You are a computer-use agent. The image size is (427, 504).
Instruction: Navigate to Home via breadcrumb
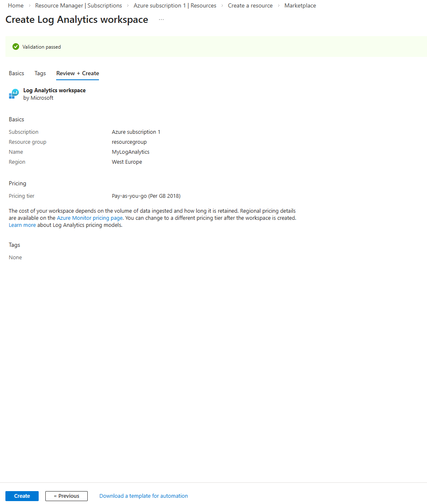click(15, 5)
